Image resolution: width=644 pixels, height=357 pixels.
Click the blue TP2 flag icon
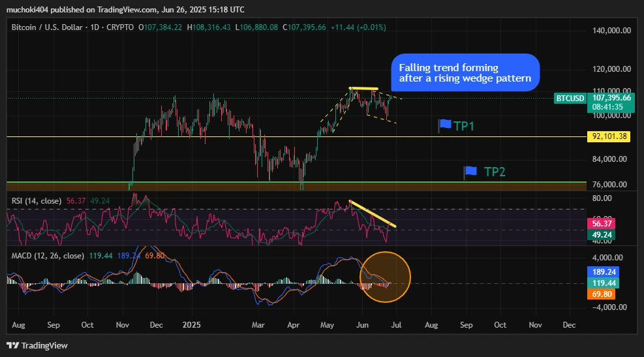point(470,172)
